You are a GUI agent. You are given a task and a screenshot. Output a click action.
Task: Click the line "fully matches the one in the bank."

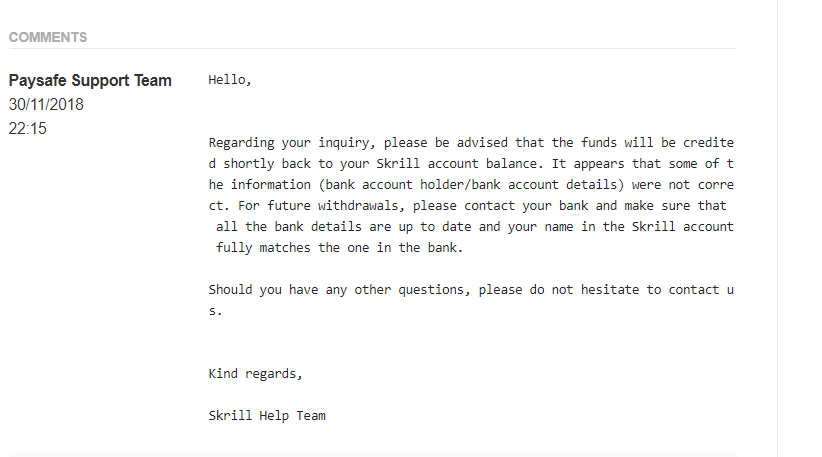click(340, 248)
